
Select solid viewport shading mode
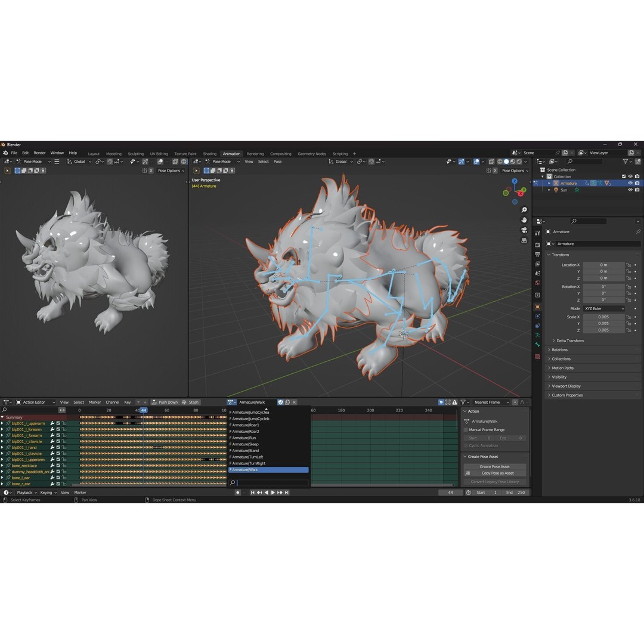click(x=506, y=162)
